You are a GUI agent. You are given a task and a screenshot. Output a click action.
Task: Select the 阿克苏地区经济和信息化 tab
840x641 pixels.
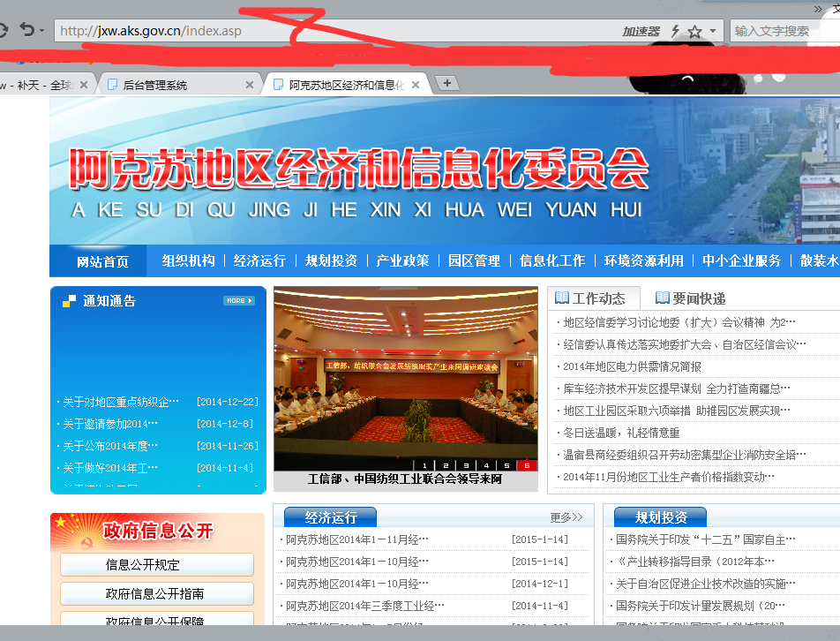point(346,85)
